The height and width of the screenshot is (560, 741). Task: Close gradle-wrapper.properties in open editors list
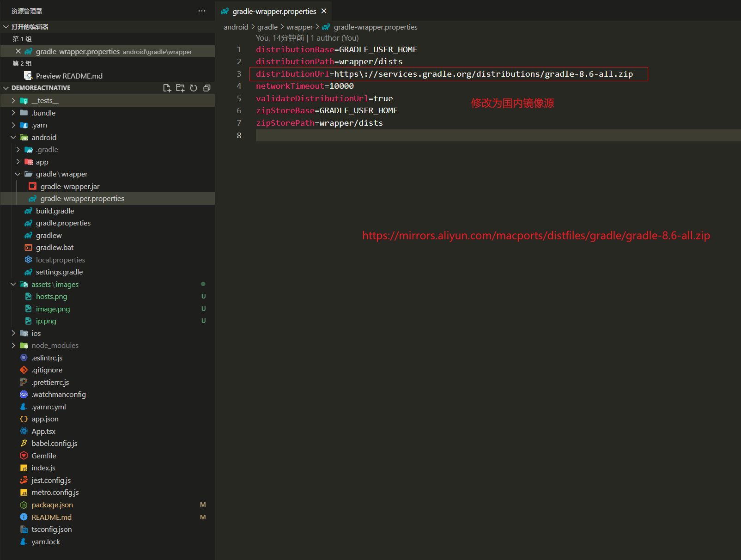coord(18,51)
